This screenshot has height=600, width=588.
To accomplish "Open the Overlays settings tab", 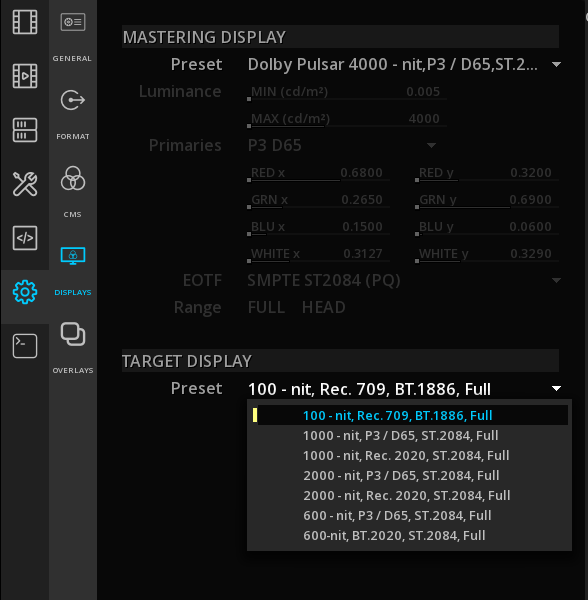I will click(73, 349).
